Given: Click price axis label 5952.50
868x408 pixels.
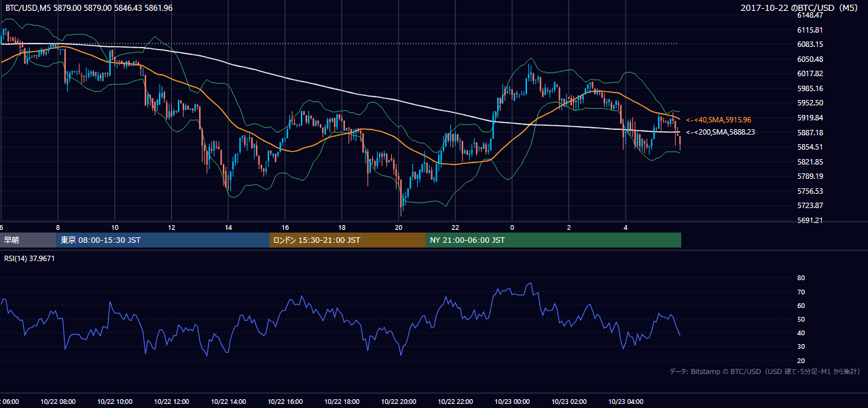Looking at the screenshot, I should click(x=810, y=103).
